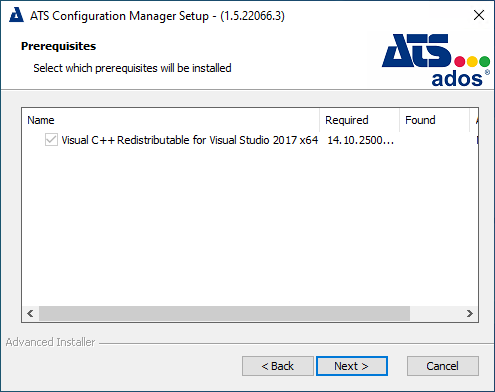
Task: Click the ATS ados logo image
Action: click(436, 60)
